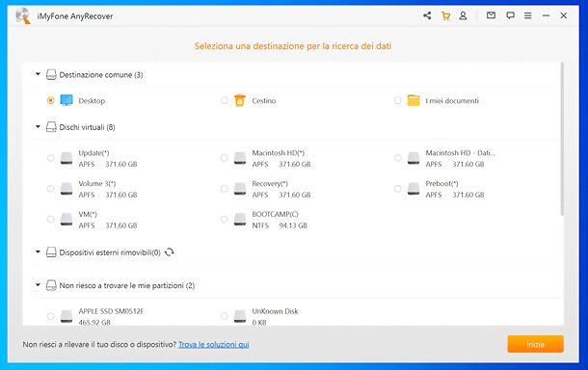Select the Preboot(*) radio button
The image size is (588, 370).
pyautogui.click(x=397, y=189)
